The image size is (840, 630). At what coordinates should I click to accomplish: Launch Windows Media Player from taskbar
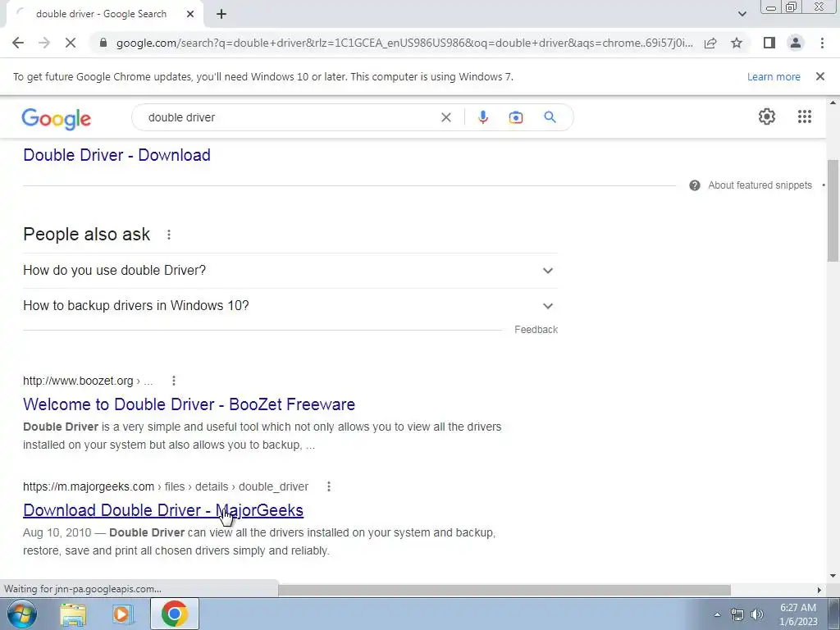tap(122, 614)
